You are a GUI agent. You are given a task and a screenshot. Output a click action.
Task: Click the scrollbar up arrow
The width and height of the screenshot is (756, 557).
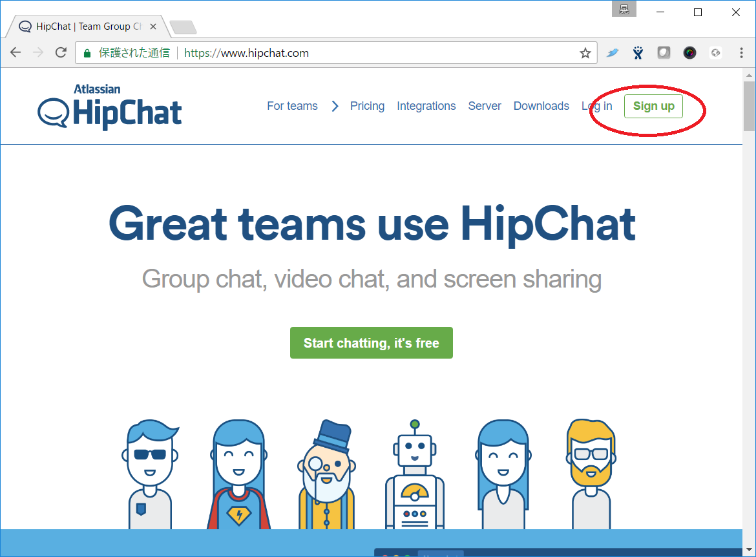click(749, 75)
